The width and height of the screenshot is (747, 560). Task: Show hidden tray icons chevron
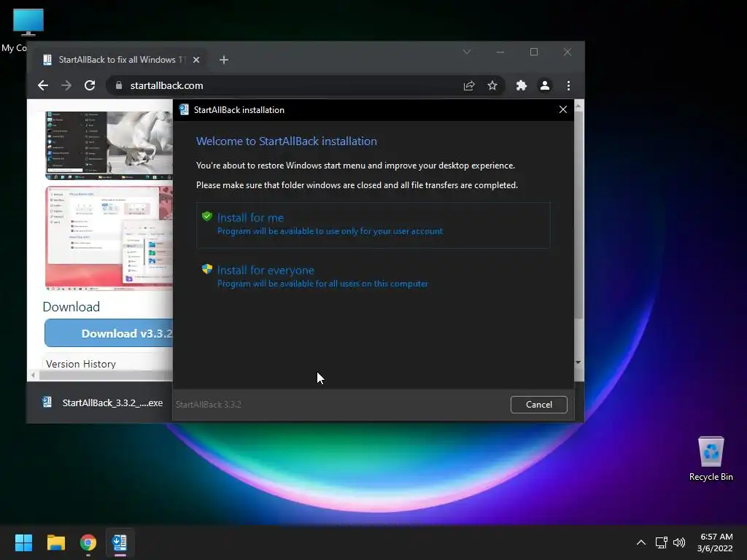click(x=641, y=542)
